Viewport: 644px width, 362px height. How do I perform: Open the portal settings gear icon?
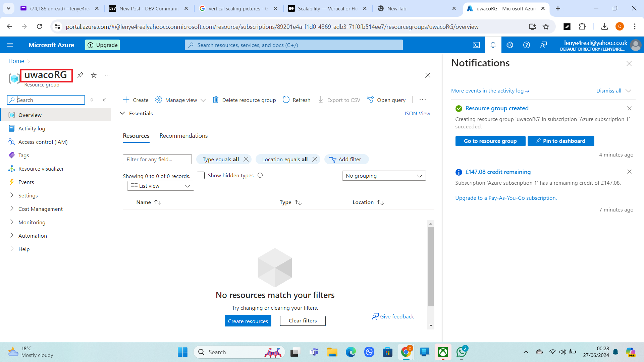[x=509, y=45]
